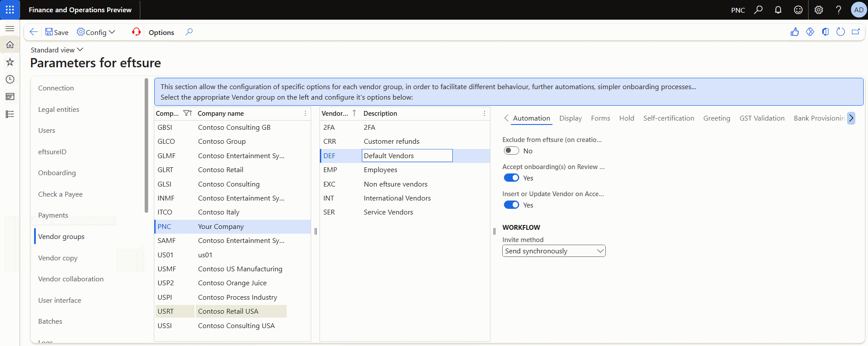
Task: Open the Connection section
Action: click(56, 88)
